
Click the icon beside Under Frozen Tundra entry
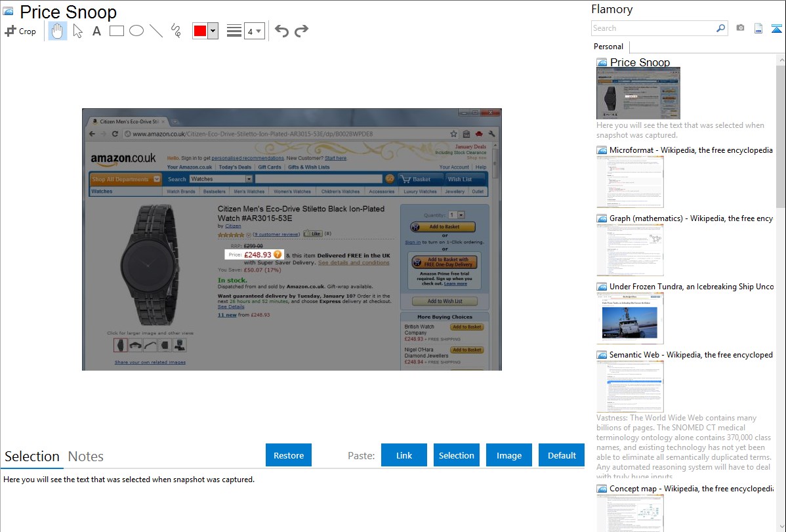click(602, 287)
